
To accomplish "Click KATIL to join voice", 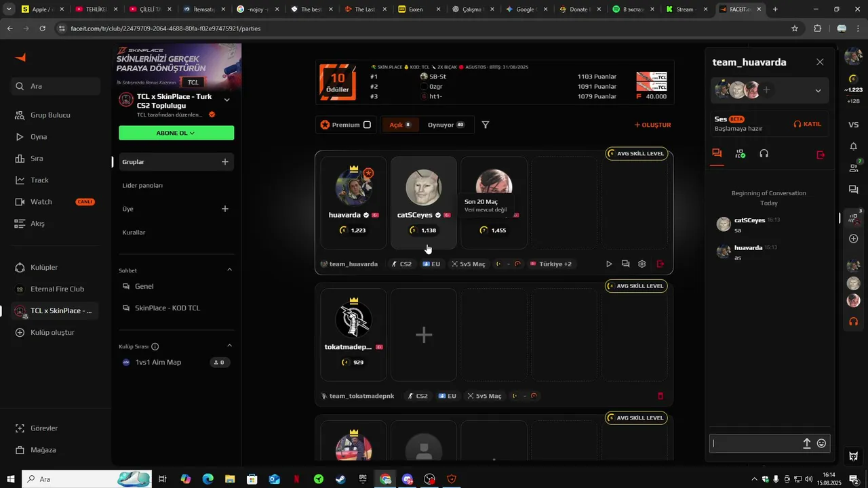I will click(808, 124).
